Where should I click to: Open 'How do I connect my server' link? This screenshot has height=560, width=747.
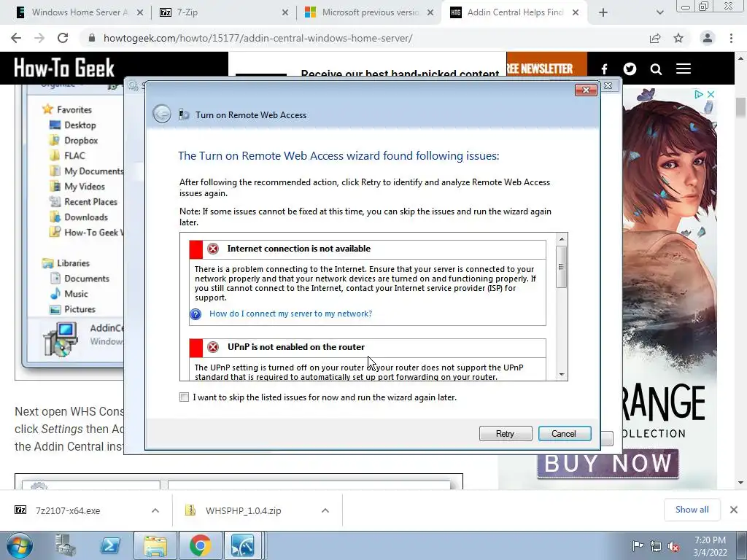click(x=290, y=314)
